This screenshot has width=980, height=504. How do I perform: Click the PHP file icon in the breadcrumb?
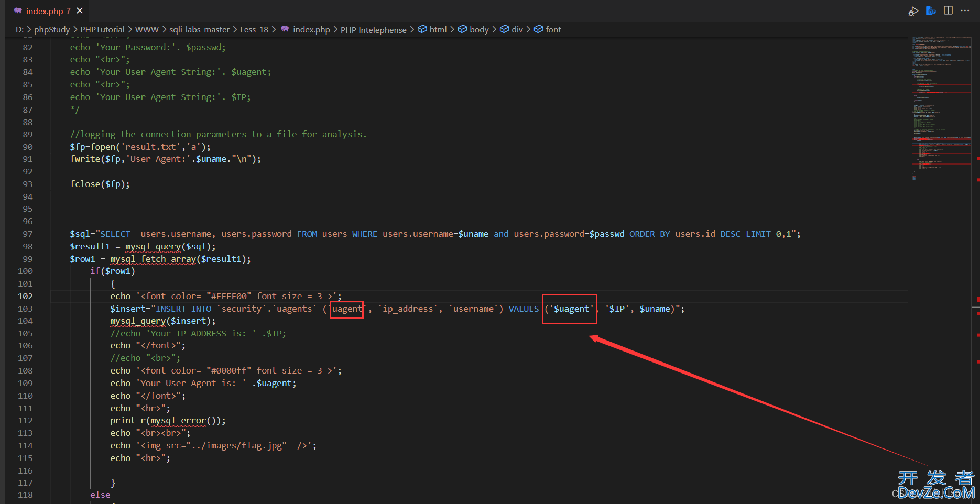[x=285, y=29]
